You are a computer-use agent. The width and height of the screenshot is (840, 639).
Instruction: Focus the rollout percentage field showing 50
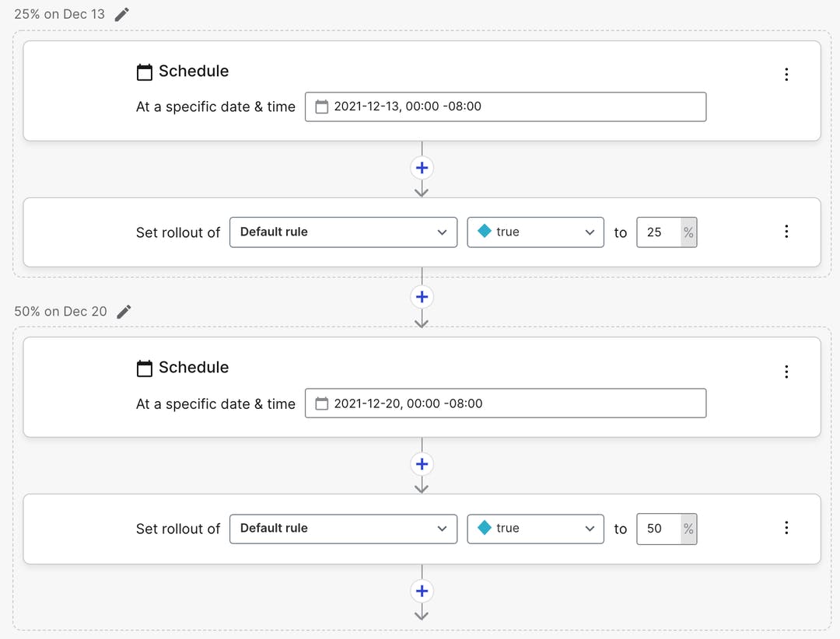click(x=658, y=528)
